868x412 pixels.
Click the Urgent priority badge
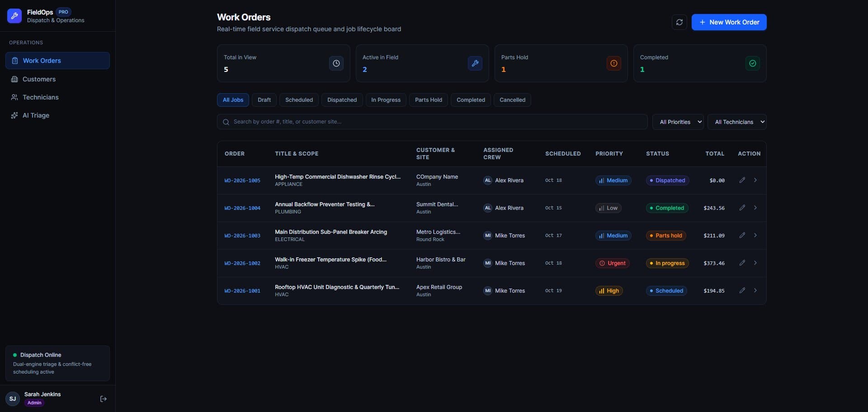tap(613, 263)
